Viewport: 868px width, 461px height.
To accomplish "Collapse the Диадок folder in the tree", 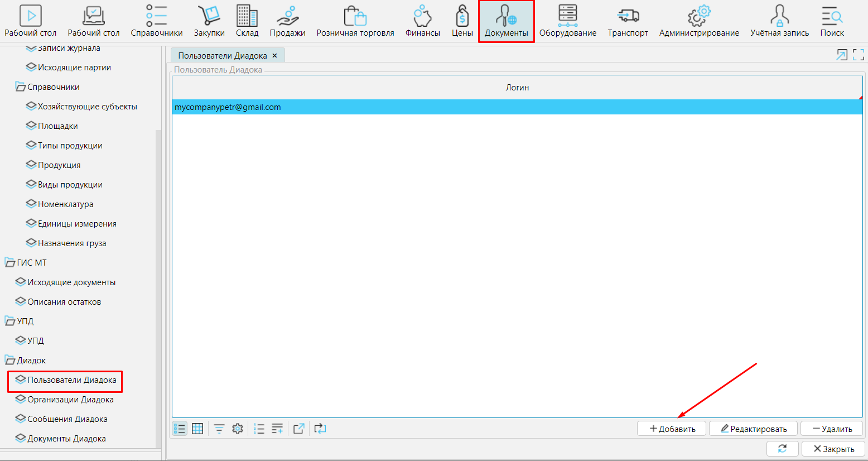I will point(10,361).
